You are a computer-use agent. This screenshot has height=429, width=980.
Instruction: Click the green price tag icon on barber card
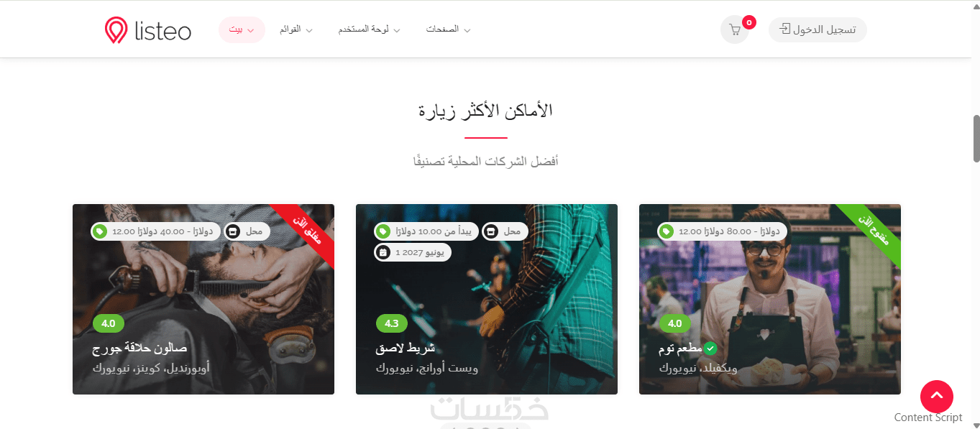[x=100, y=231]
